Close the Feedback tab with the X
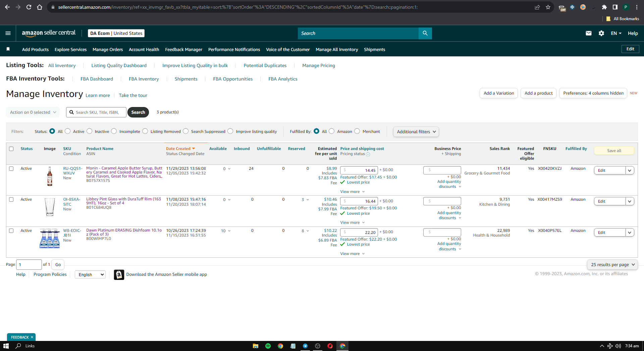 pyautogui.click(x=32, y=337)
